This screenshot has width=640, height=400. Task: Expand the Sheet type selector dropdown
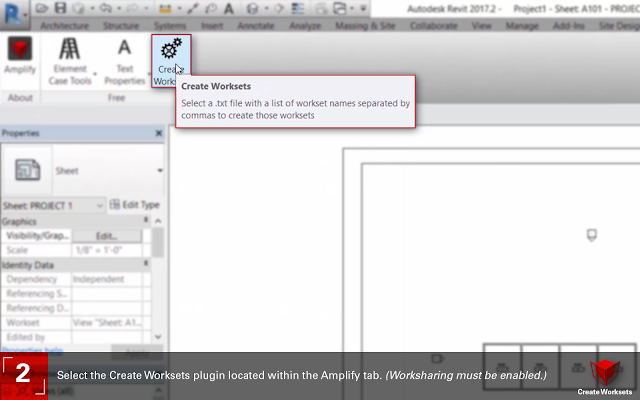(160, 171)
